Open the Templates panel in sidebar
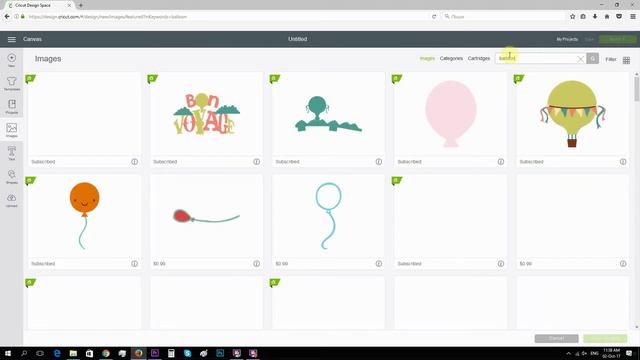640x360 pixels. (x=11, y=83)
